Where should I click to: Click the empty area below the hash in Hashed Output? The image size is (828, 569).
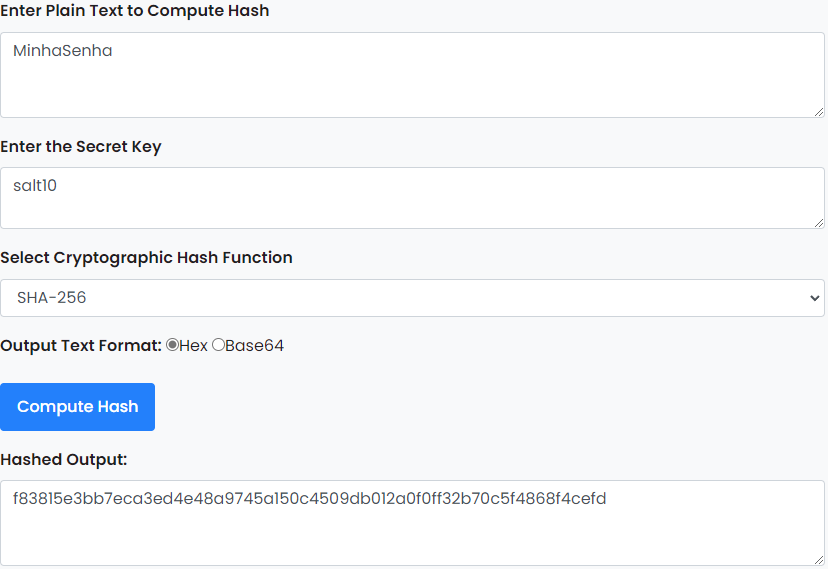pos(412,538)
